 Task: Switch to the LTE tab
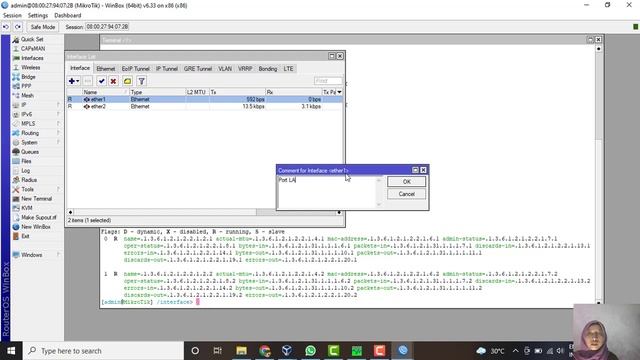click(x=289, y=69)
